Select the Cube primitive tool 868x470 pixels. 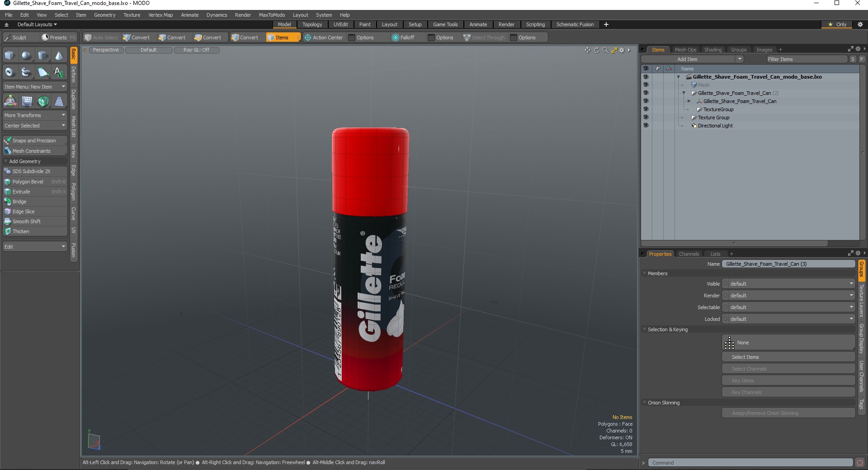9,56
